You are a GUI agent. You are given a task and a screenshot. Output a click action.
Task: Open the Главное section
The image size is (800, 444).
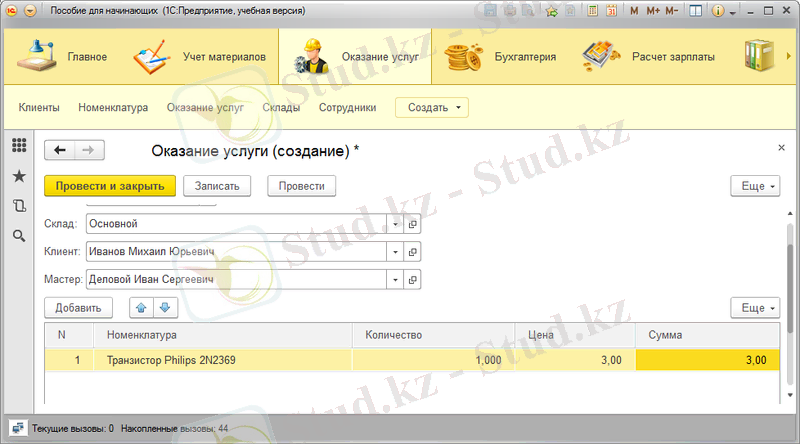tap(62, 56)
